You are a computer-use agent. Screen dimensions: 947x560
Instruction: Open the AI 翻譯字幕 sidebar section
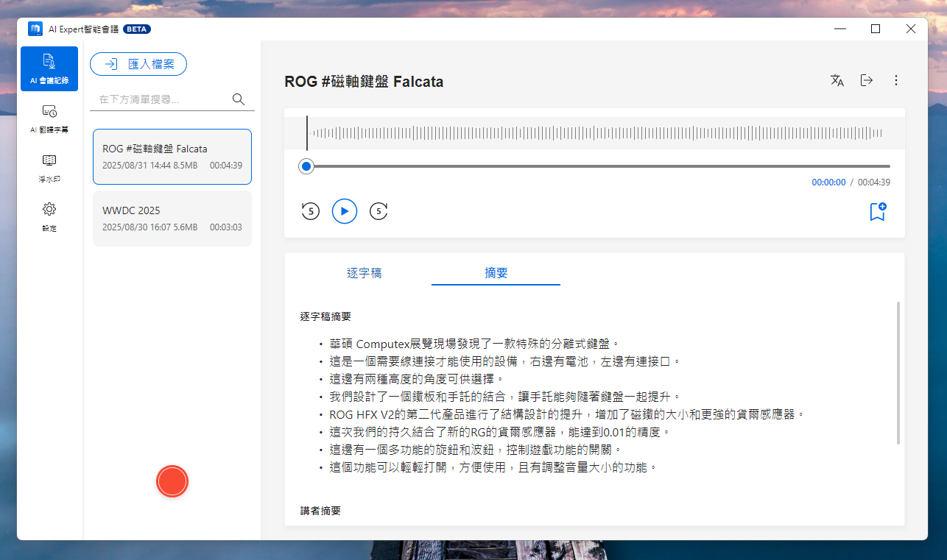49,118
